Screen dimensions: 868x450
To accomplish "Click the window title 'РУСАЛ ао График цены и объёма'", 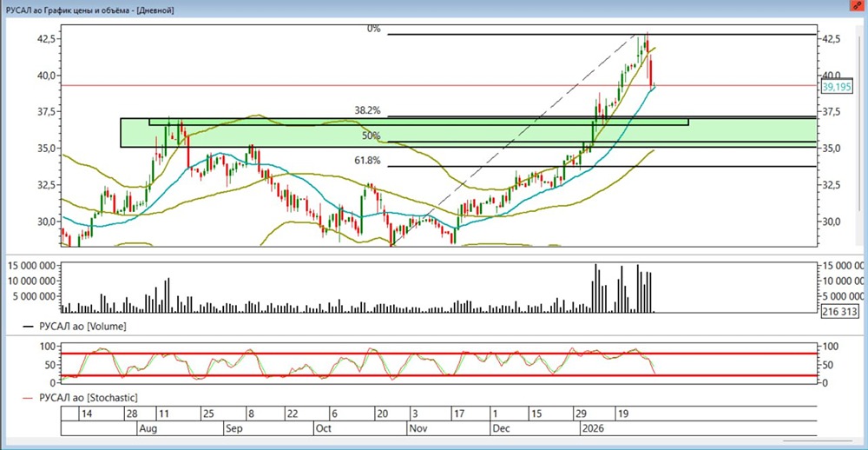I will [x=66, y=10].
